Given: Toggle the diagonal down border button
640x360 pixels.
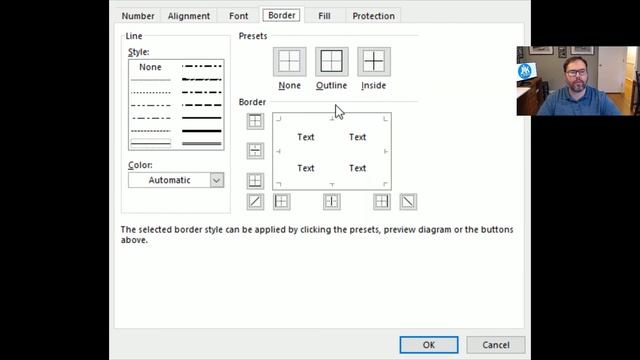Looking at the screenshot, I should (x=408, y=202).
